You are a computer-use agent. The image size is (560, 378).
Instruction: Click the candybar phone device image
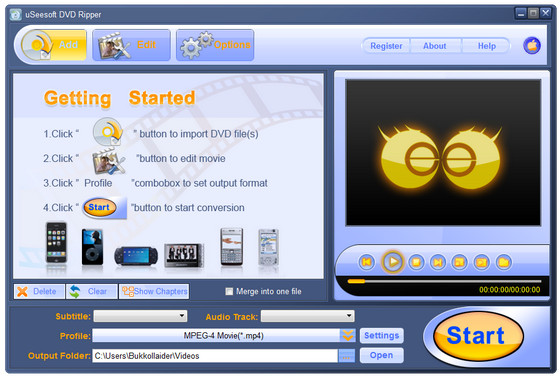tap(231, 247)
